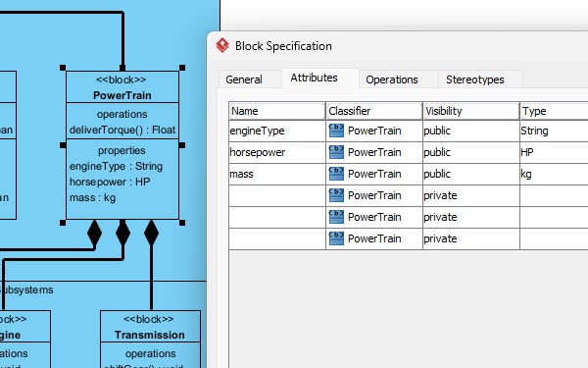The width and height of the screenshot is (588, 368).
Task: Click the Type column header
Action: [555, 111]
